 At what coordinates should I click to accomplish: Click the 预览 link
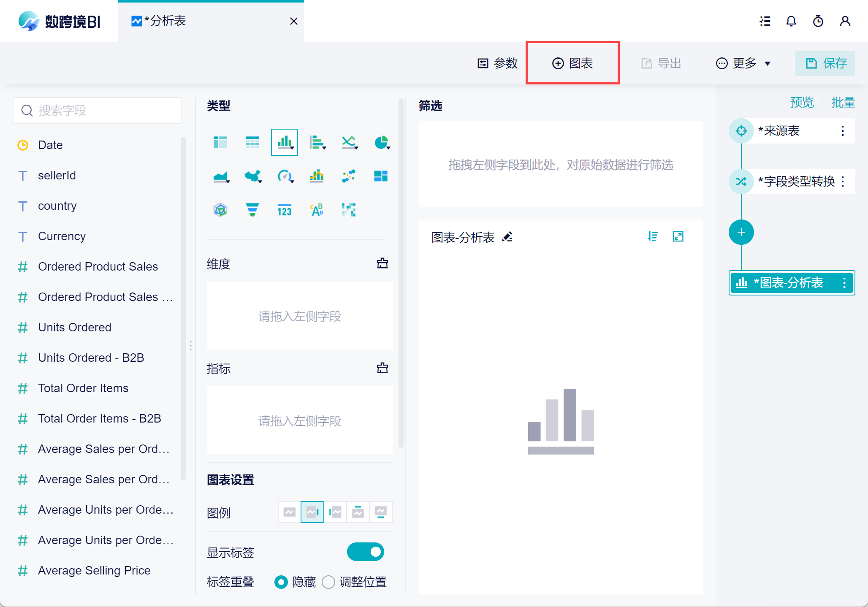pyautogui.click(x=802, y=103)
